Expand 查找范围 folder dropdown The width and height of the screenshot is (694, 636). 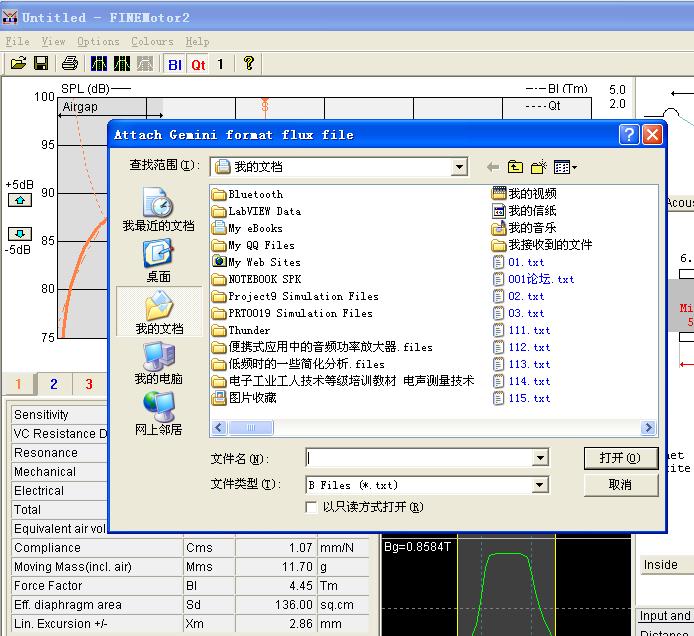[x=459, y=167]
